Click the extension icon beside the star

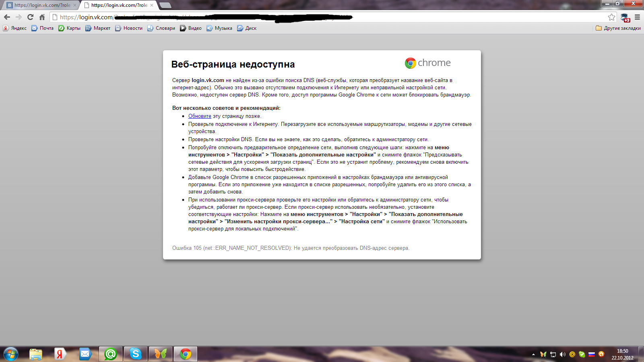coord(625,17)
